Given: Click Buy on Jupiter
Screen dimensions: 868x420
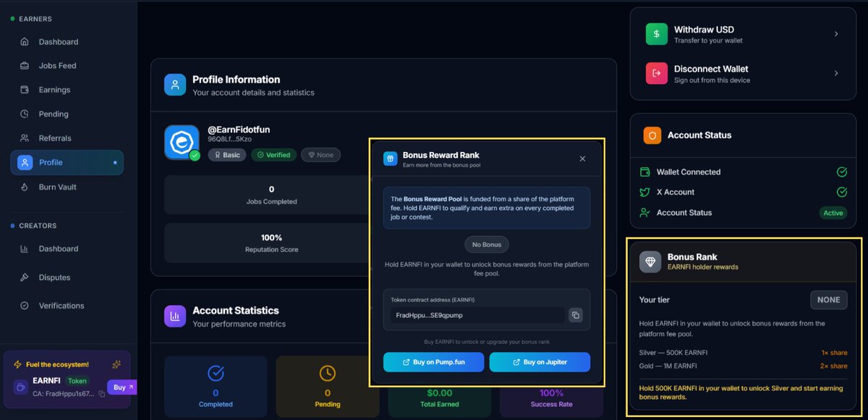Looking at the screenshot, I should tap(540, 362).
